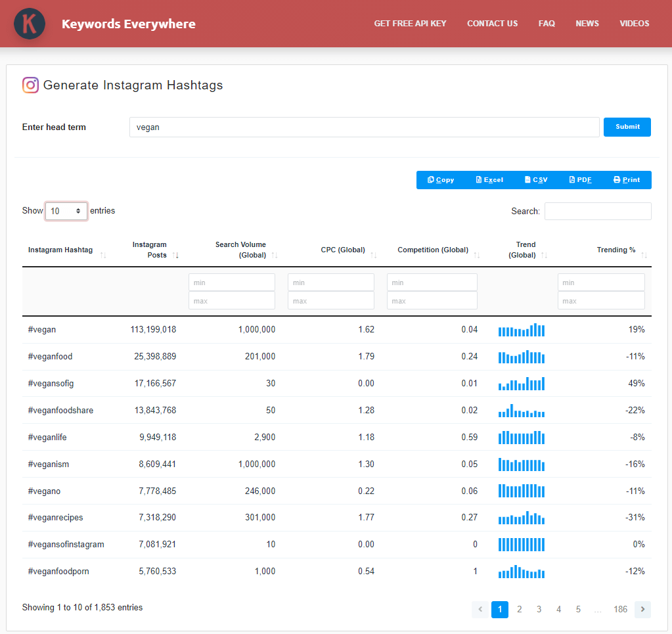Click trend chart for #vegano row
Screen dimensions: 672x634
click(522, 491)
